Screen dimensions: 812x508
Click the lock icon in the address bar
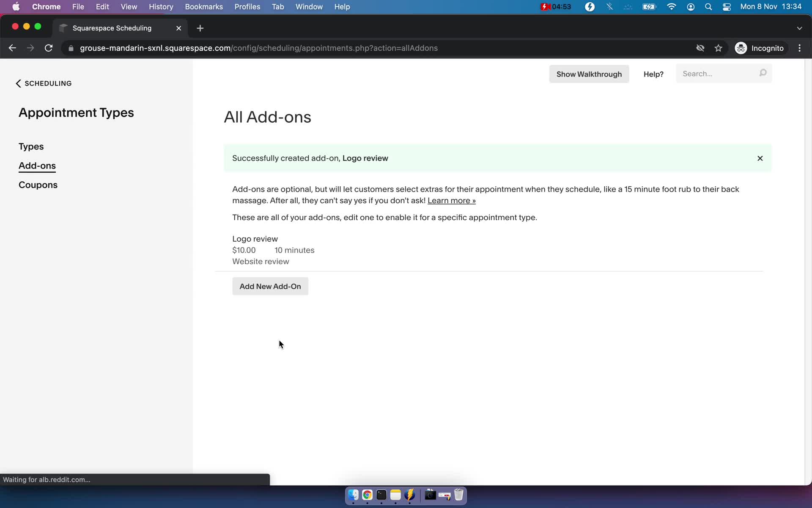pos(71,48)
